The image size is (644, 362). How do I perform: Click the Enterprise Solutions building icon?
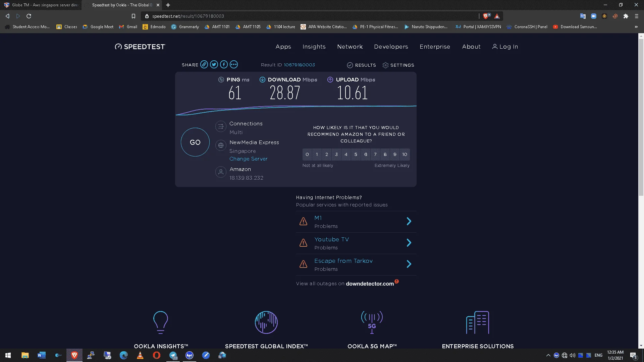coord(478,322)
